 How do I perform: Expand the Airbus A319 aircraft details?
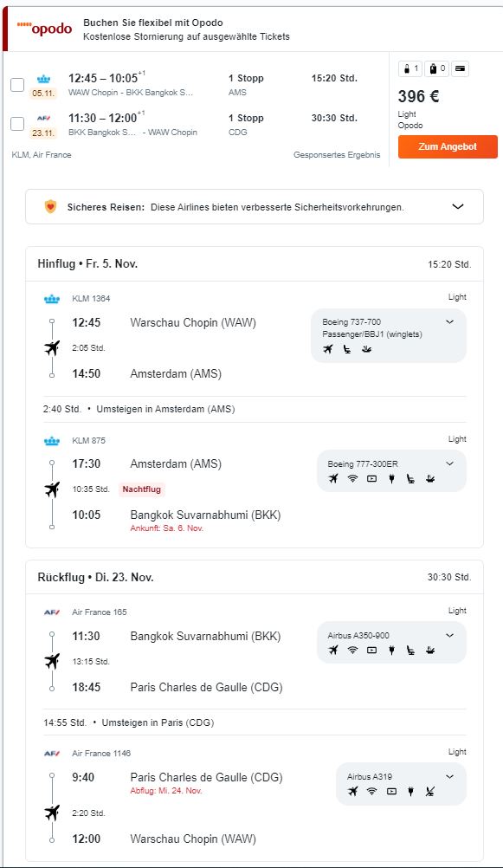pyautogui.click(x=449, y=777)
